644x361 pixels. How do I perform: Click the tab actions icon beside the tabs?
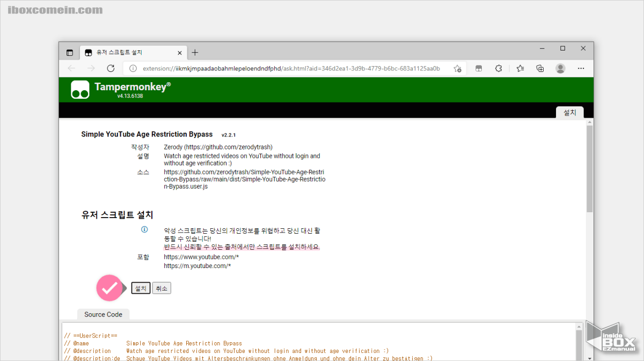point(70,52)
